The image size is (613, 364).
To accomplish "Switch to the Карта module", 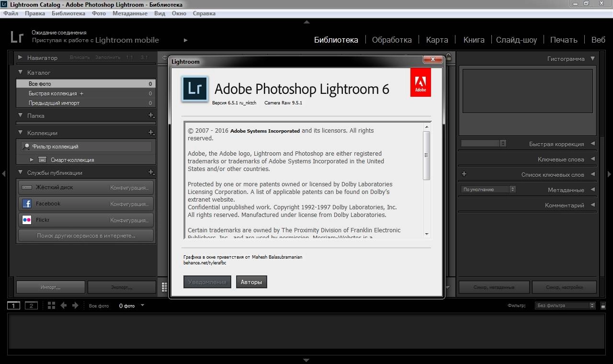I will pos(437,40).
